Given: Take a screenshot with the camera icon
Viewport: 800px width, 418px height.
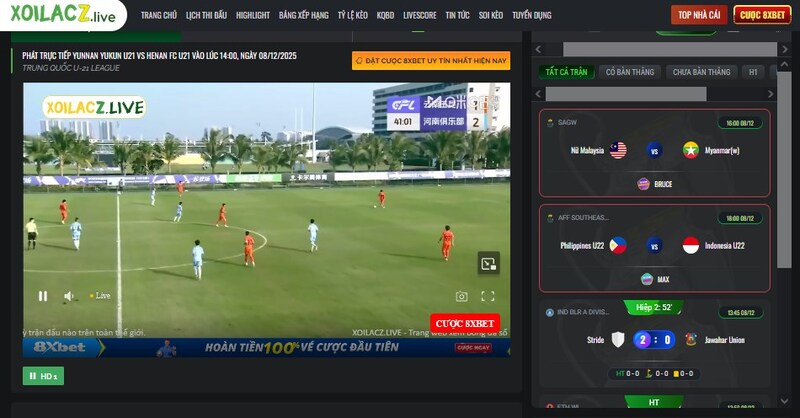Looking at the screenshot, I should (461, 296).
